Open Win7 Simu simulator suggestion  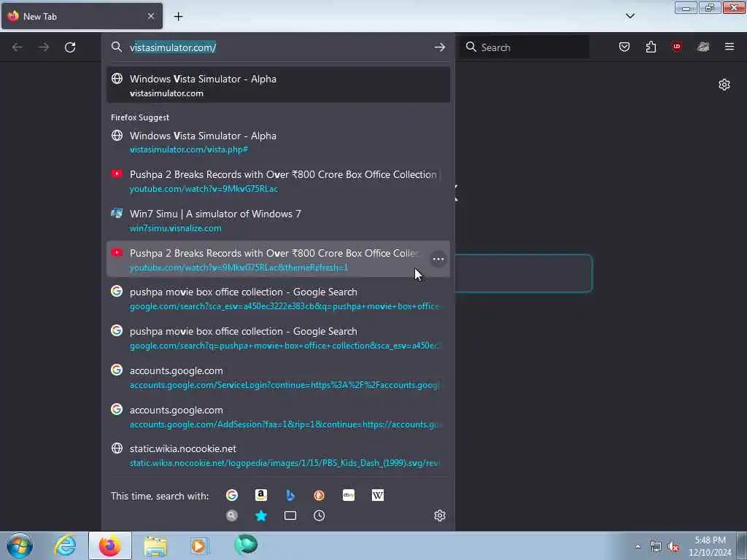pyautogui.click(x=278, y=220)
